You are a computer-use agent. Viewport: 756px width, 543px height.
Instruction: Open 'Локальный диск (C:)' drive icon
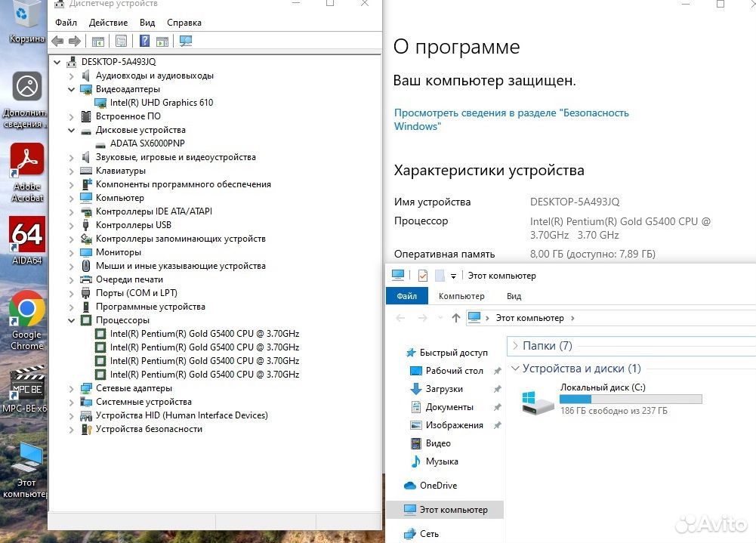(537, 403)
